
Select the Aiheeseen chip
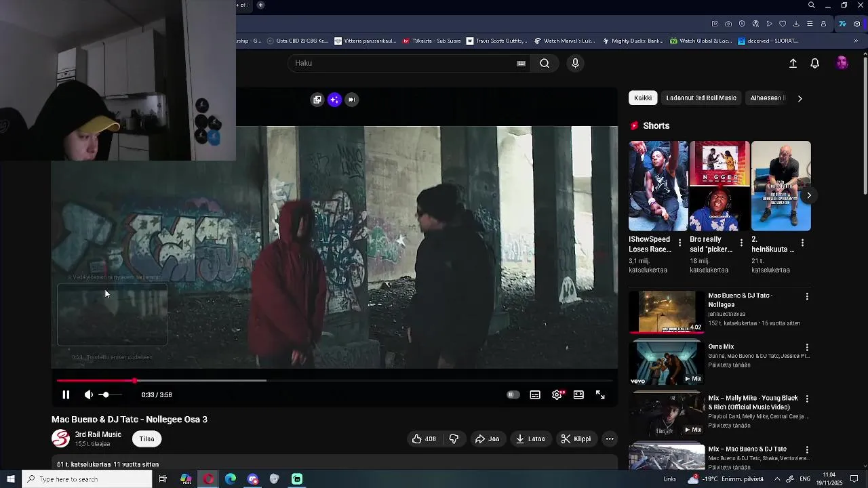(767, 98)
